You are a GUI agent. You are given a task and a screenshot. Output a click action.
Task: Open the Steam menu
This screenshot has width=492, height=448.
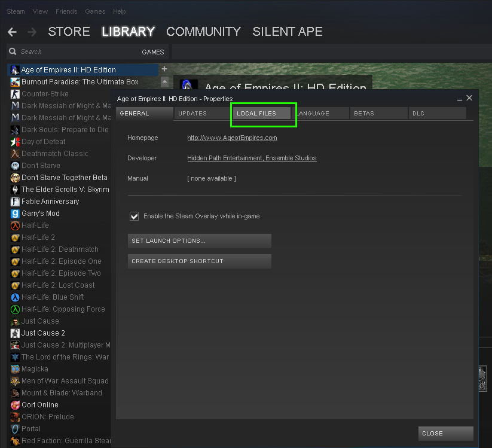coord(16,11)
